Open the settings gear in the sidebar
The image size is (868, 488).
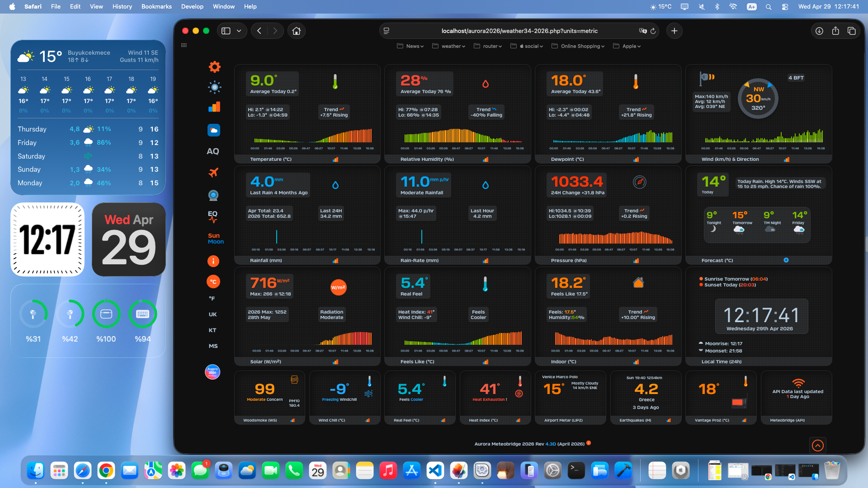coord(214,66)
